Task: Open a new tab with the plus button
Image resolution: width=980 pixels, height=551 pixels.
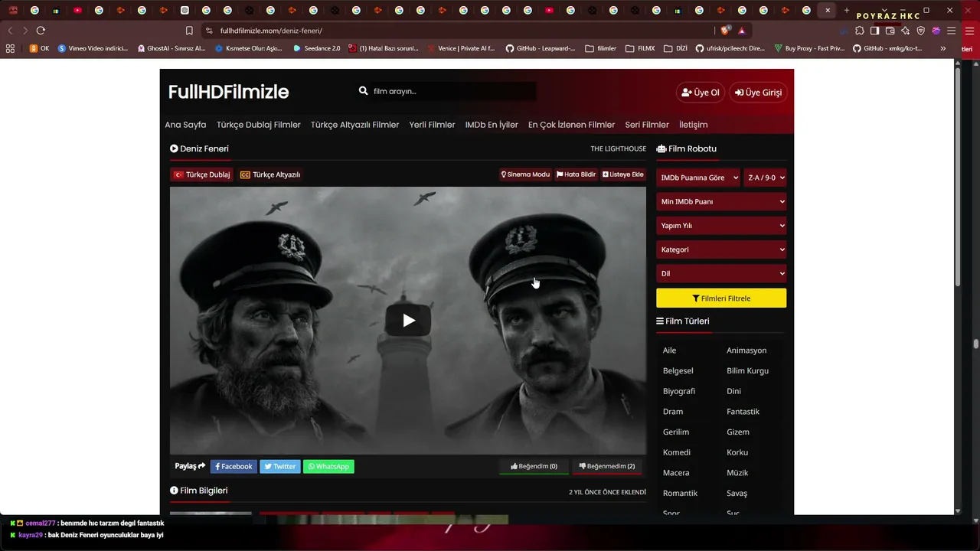Action: [x=847, y=10]
